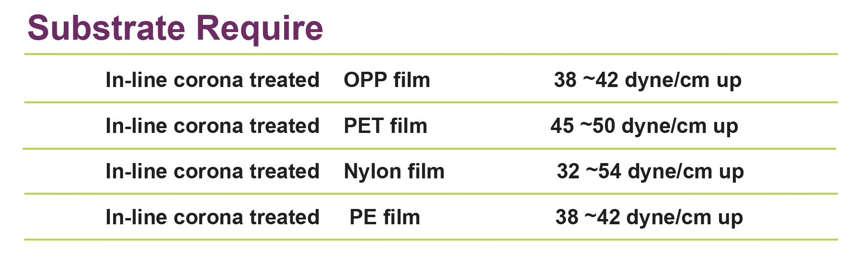Click the number 54 in Nylon row

tap(610, 171)
